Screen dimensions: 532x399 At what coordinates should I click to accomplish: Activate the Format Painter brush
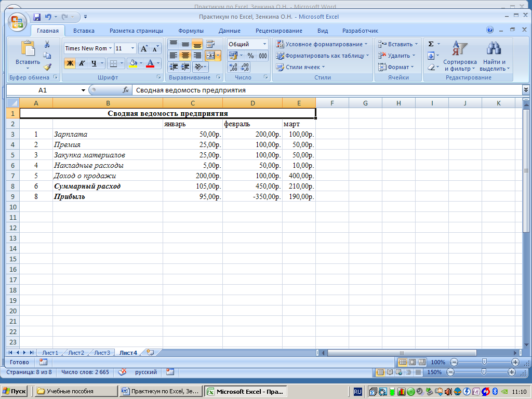pos(47,67)
